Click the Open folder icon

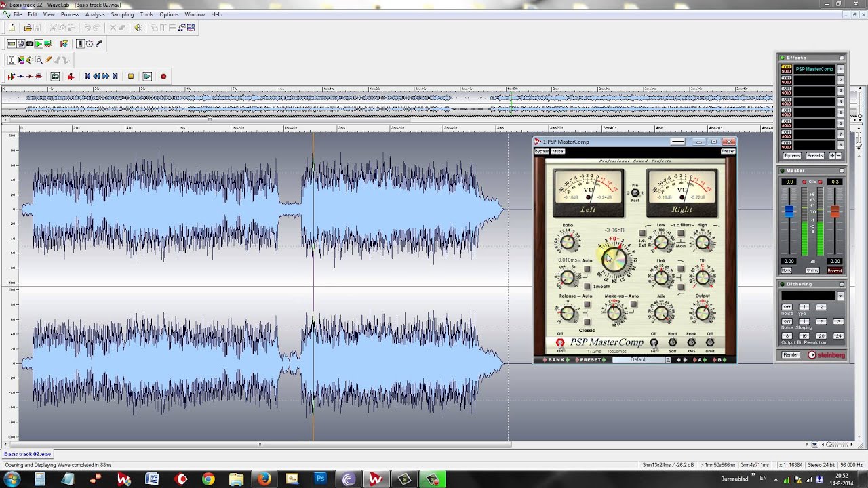pyautogui.click(x=28, y=28)
